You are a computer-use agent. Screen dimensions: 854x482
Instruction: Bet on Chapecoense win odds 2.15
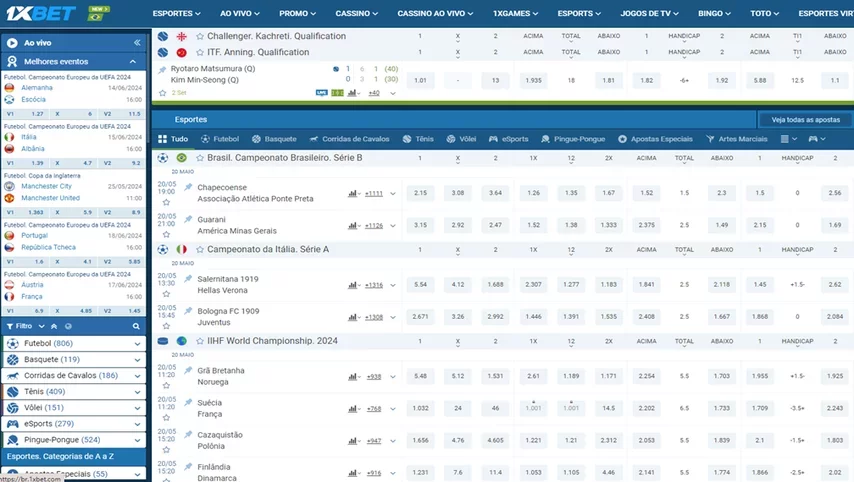[x=420, y=193]
